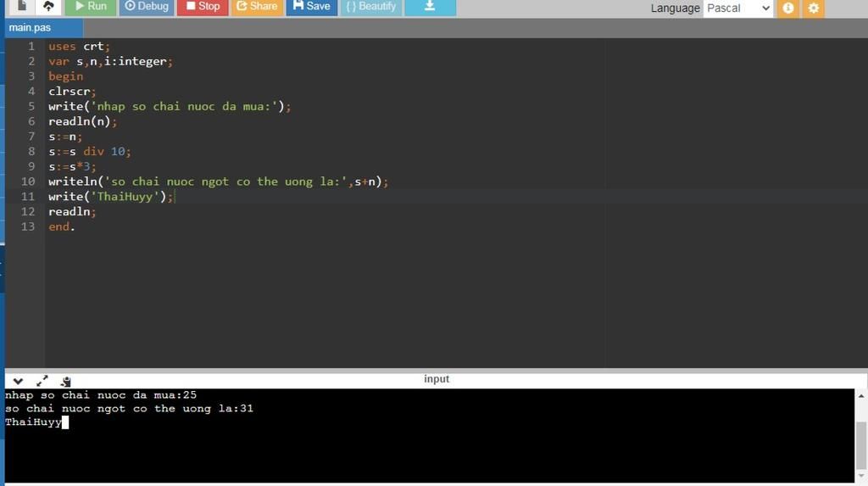Click the write('ThaiHuyy') line
The height and width of the screenshot is (486, 868).
tap(111, 196)
